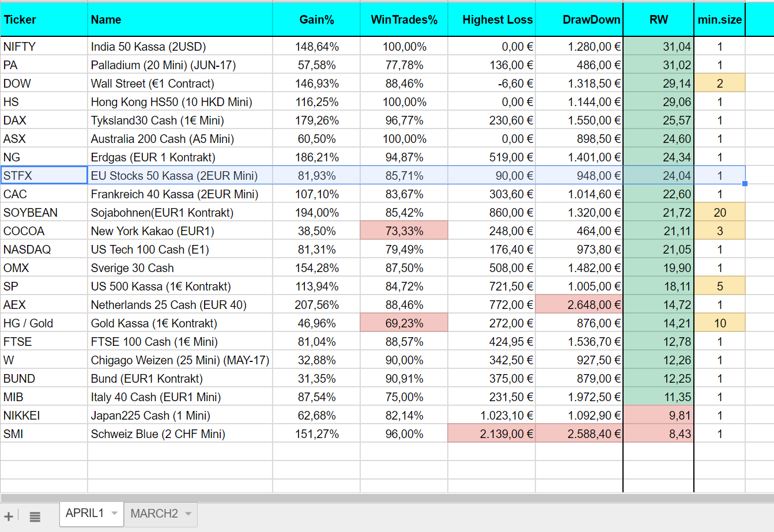Viewport: 774px width, 532px height.
Task: Click the COCOA ticker cell
Action: coord(44,231)
